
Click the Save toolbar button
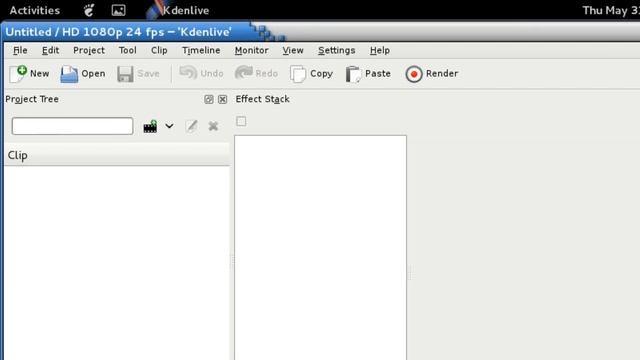point(138,74)
